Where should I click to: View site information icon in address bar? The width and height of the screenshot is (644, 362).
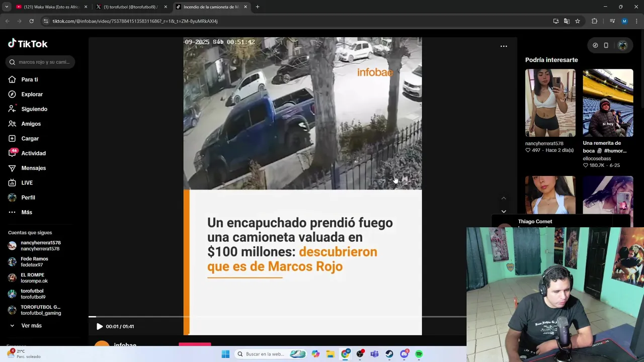click(46, 21)
